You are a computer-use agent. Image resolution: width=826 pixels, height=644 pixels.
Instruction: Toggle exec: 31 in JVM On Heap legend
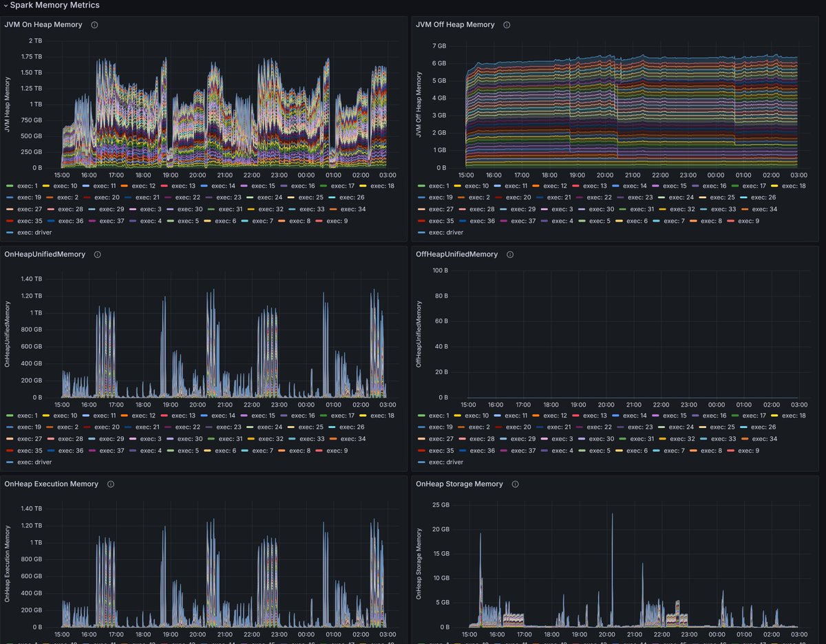[231, 209]
